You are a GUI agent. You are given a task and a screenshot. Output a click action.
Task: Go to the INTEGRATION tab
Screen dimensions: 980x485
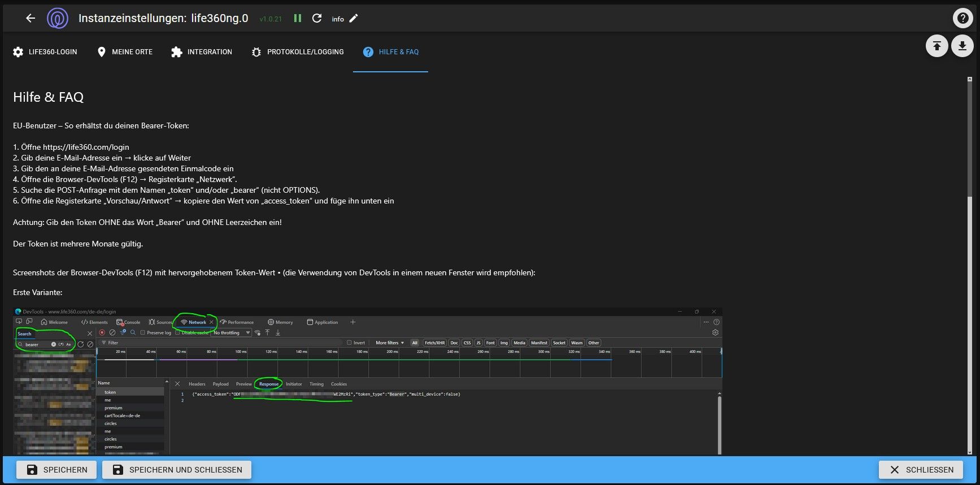pos(202,52)
